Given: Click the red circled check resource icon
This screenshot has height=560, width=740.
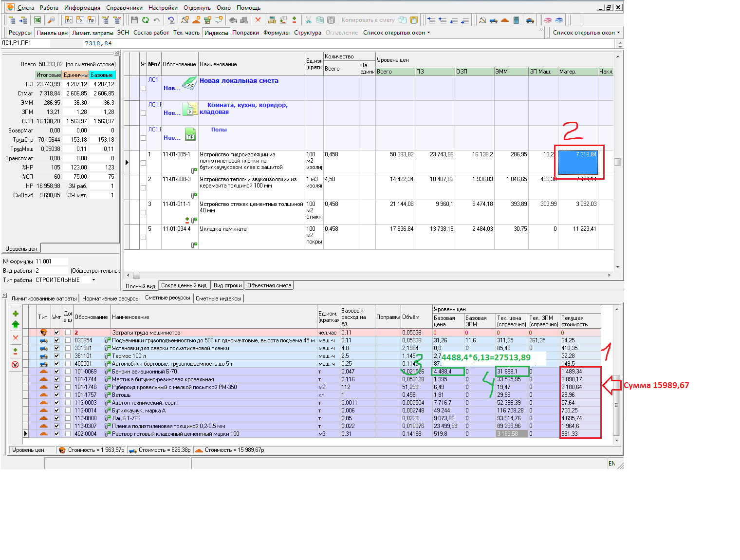Looking at the screenshot, I should 15,365.
